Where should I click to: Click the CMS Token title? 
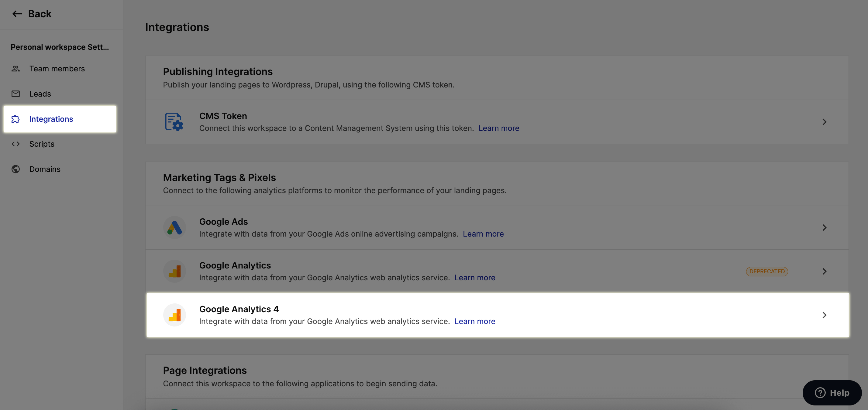(x=223, y=116)
